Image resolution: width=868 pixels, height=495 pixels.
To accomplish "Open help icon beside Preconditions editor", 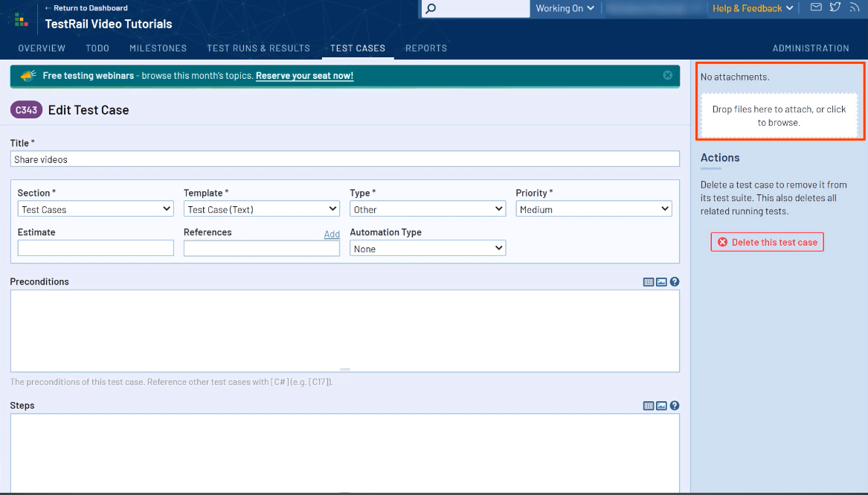I will pyautogui.click(x=675, y=282).
